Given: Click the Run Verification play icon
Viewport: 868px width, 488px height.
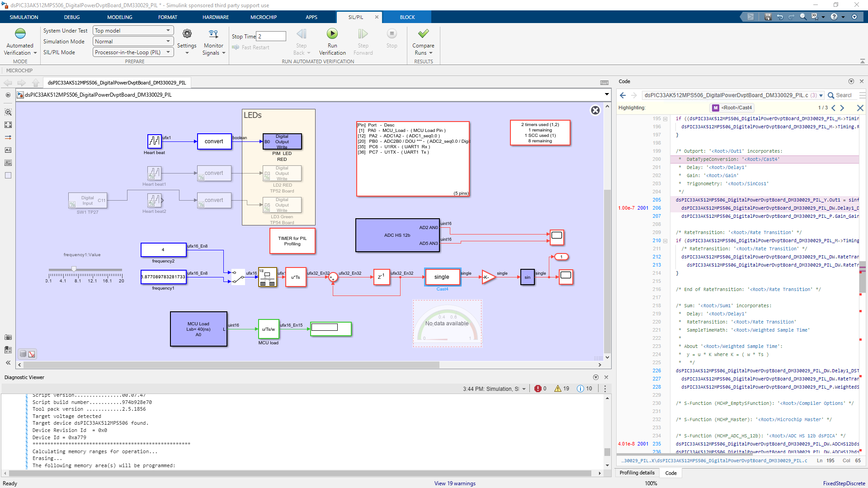Looking at the screenshot, I should pos(332,34).
